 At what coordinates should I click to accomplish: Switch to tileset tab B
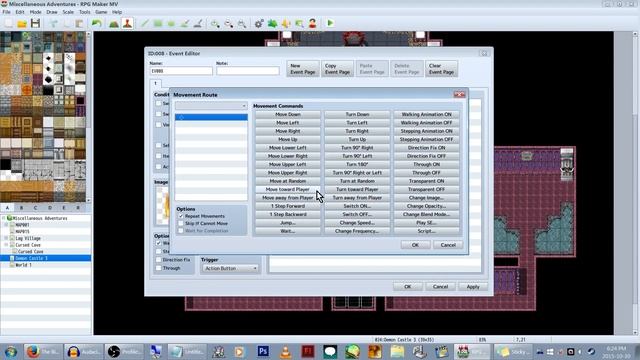point(21,208)
